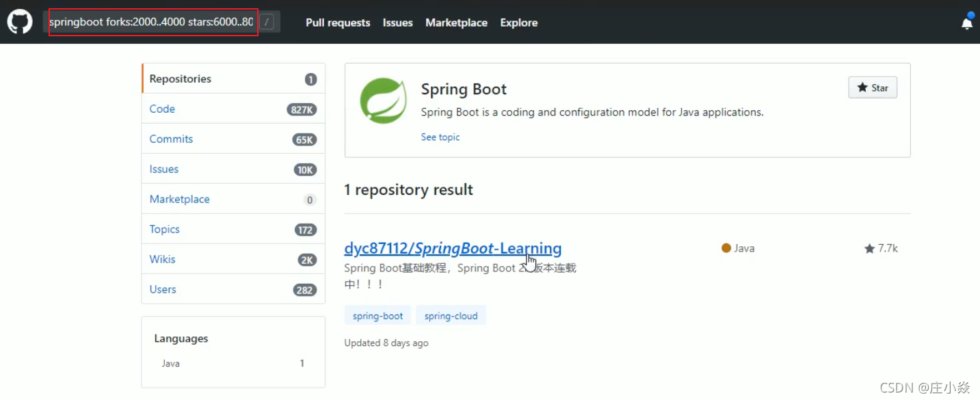Screen dimensions: 980x400
Task: Open Pull requests in header
Action: [338, 23]
